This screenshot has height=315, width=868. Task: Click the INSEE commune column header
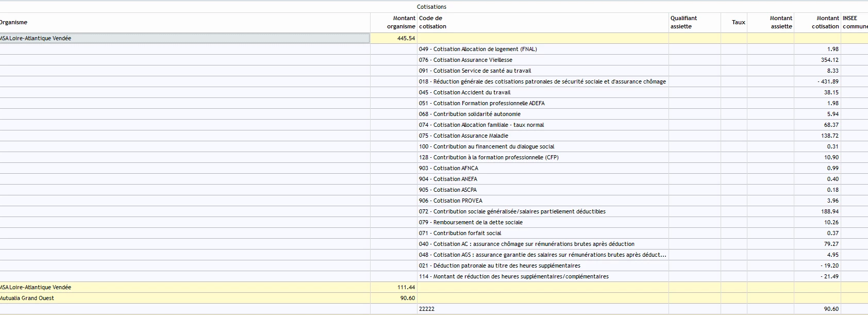(x=854, y=22)
